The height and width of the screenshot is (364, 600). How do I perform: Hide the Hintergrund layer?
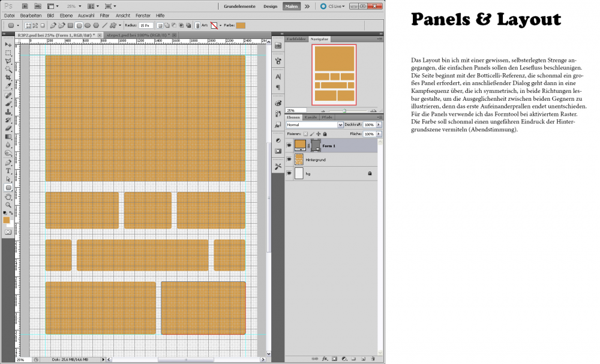coord(289,160)
